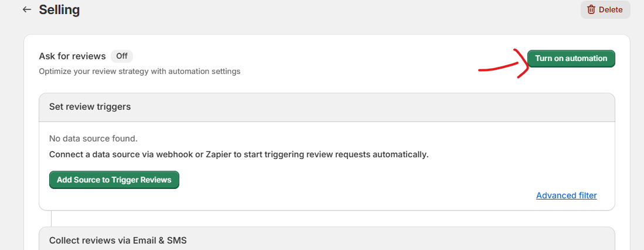644x250 pixels.
Task: Click the word Zapier in the instructions
Action: (247, 155)
